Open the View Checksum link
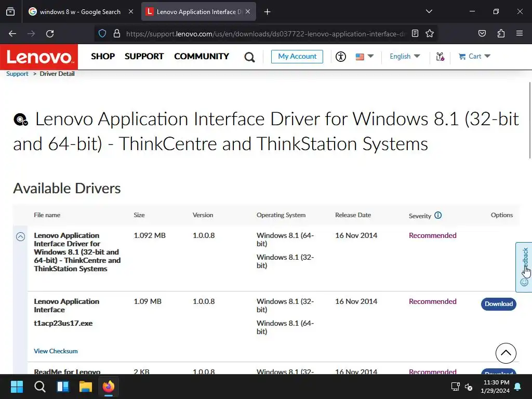Viewport: 532px width, 399px height. [56, 351]
